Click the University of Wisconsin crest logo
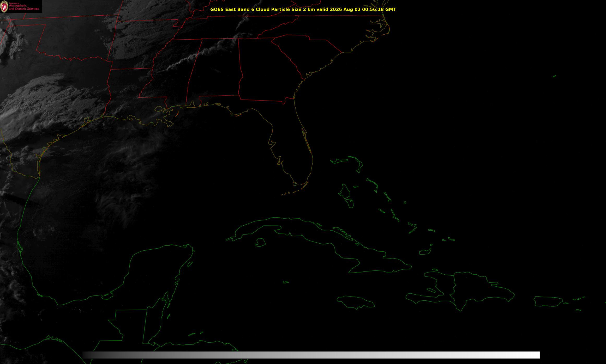The height and width of the screenshot is (364, 606). (x=4, y=7)
